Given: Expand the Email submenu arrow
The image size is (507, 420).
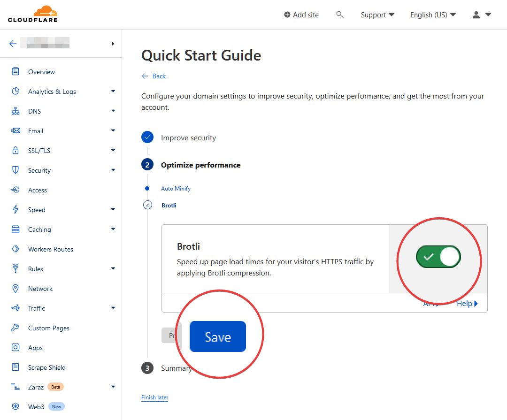Looking at the screenshot, I should point(113,130).
